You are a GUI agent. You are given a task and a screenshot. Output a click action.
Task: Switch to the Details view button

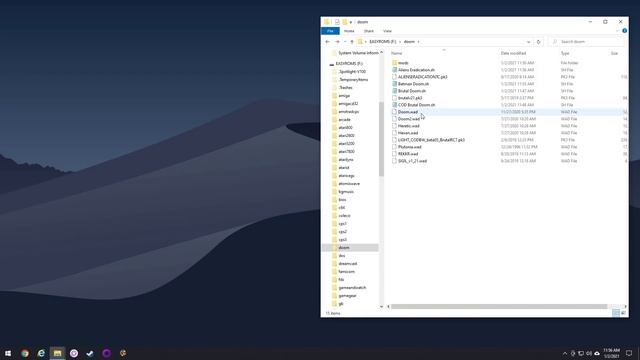pos(616,313)
